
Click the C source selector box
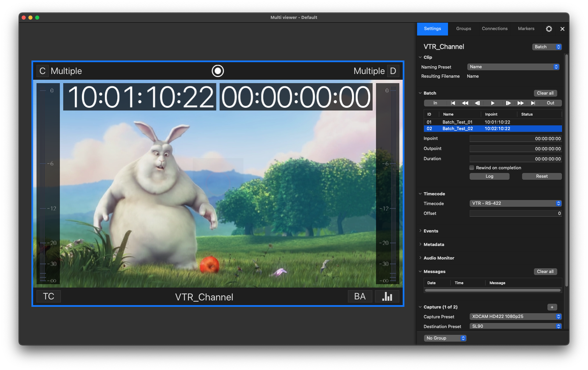click(42, 71)
